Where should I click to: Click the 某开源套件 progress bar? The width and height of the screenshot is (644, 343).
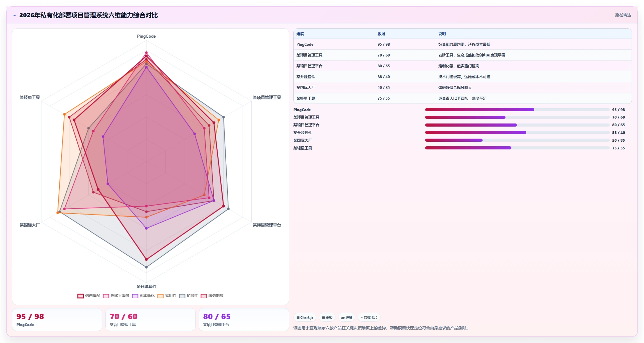tap(517, 132)
